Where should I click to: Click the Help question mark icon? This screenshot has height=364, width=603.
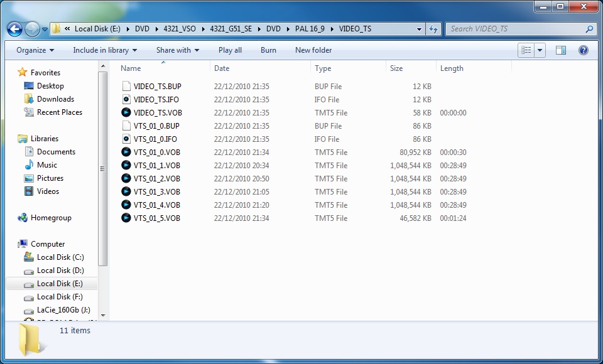tap(583, 50)
